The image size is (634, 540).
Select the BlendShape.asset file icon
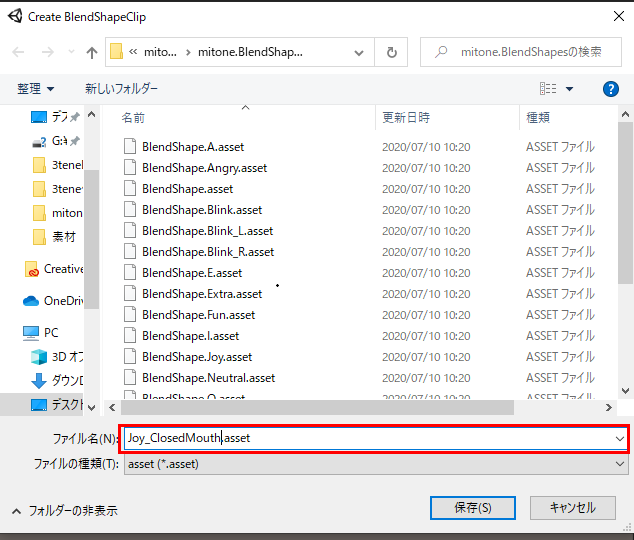point(130,188)
